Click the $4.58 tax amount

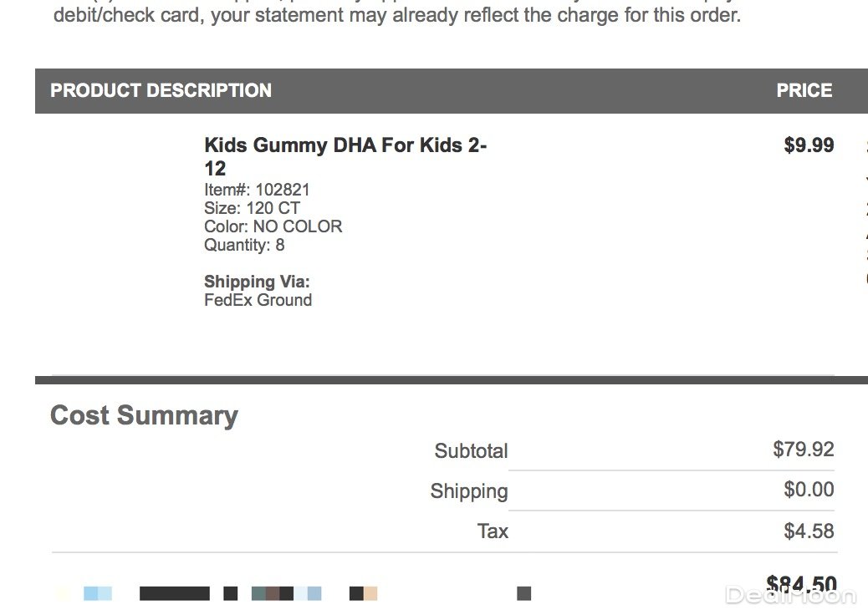pos(809,531)
